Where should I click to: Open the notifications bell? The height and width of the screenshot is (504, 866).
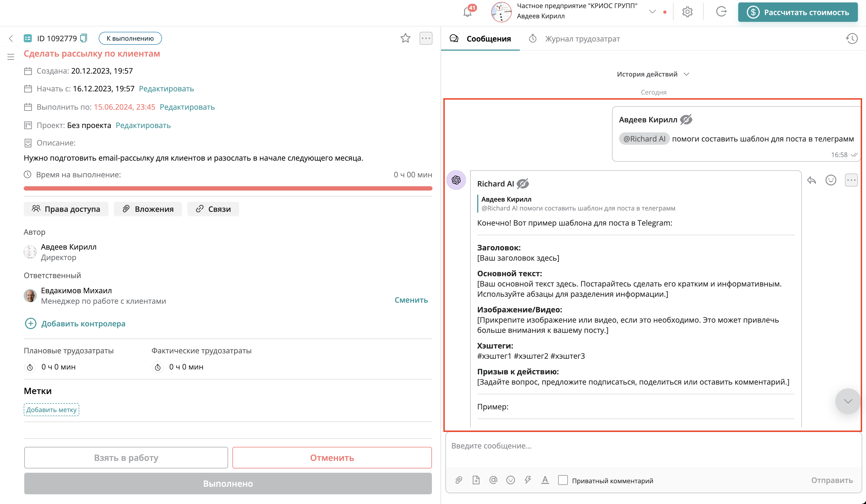pos(468,12)
